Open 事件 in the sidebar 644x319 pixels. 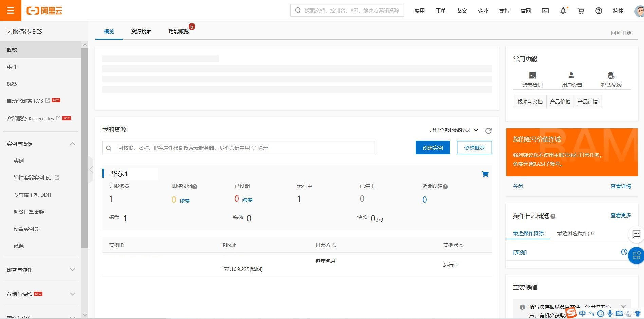(12, 67)
